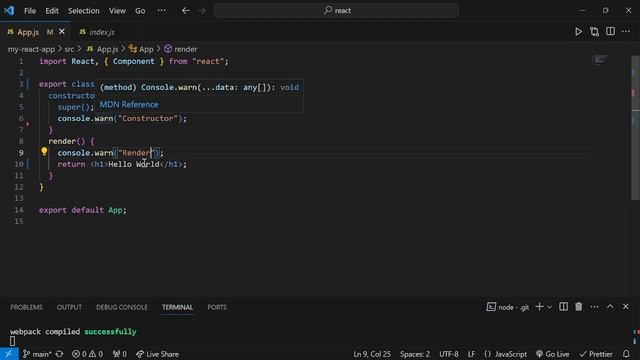The image size is (640, 360).
Task: Switch to the OUTPUT panel tab
Action: (x=69, y=307)
